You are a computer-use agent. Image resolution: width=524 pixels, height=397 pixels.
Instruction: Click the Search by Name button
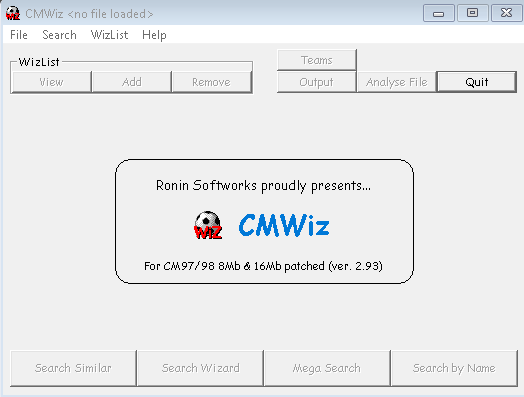454,368
